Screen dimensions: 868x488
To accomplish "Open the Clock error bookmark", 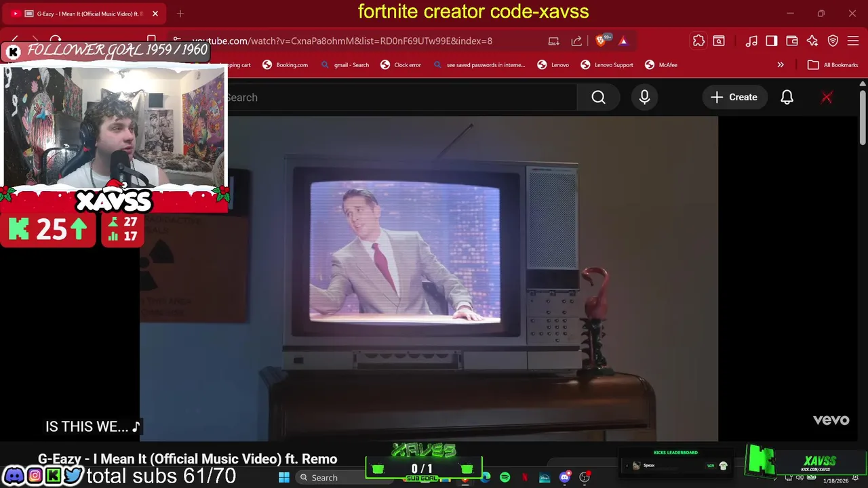I will [x=401, y=65].
